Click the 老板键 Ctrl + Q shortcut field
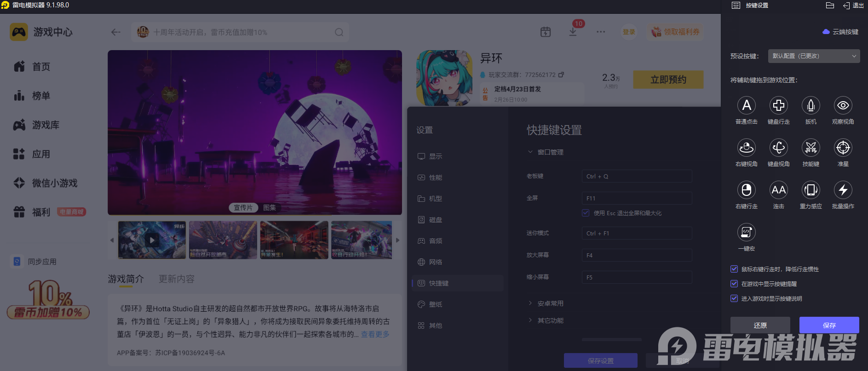The image size is (868, 371). tap(637, 176)
